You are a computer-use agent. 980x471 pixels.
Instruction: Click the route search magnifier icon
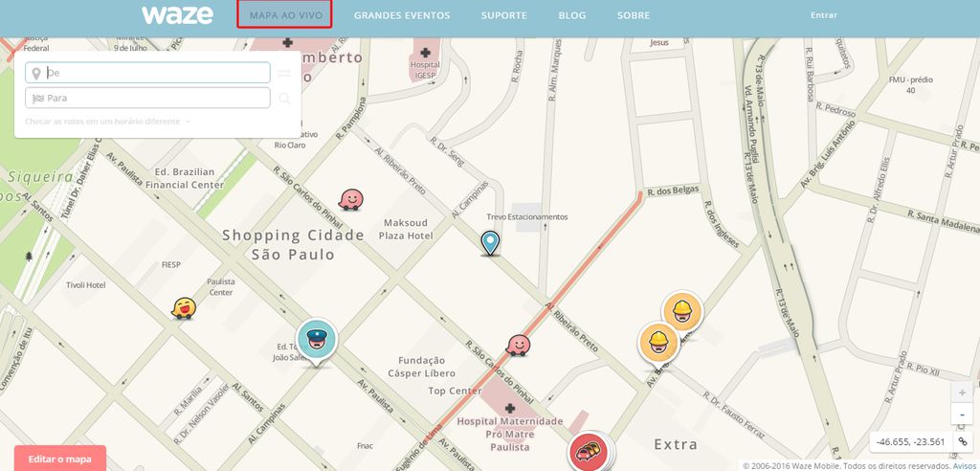click(x=284, y=99)
